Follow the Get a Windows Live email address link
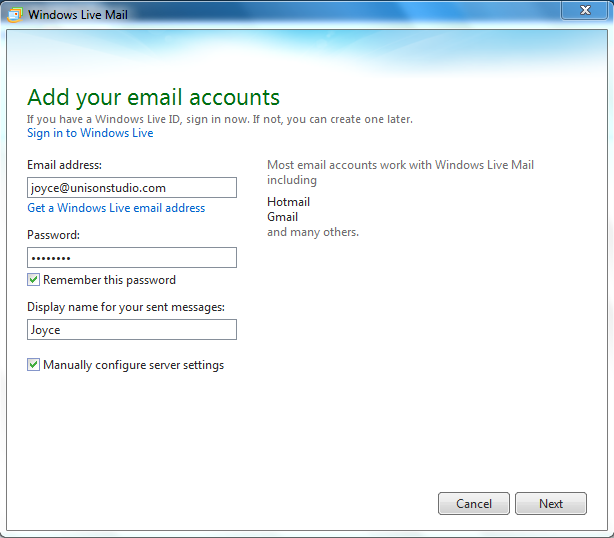The height and width of the screenshot is (538, 614). pos(116,208)
